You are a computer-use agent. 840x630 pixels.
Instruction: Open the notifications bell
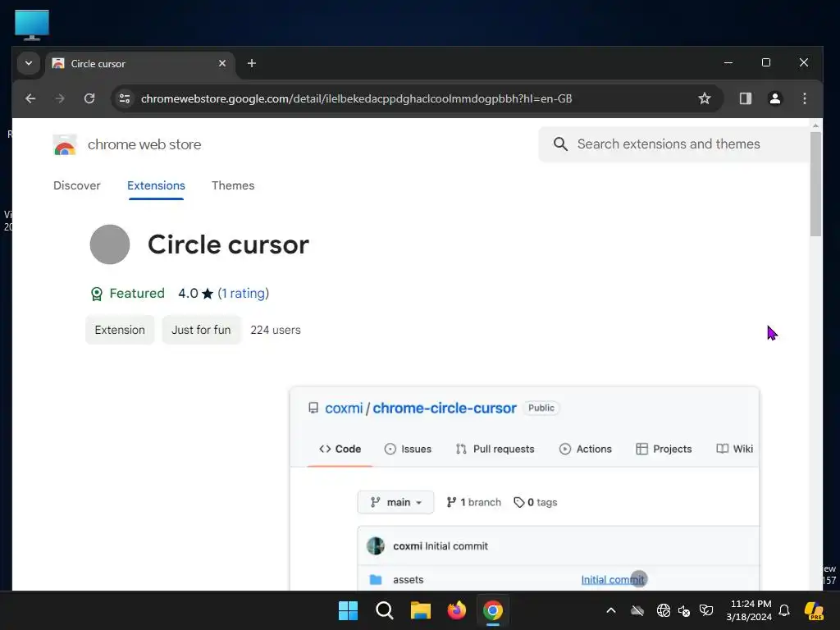(x=784, y=610)
